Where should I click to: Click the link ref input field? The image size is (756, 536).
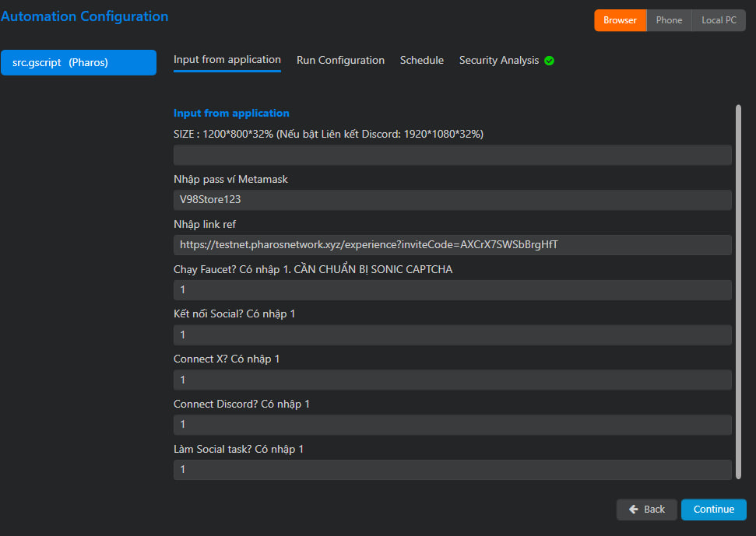pos(452,244)
